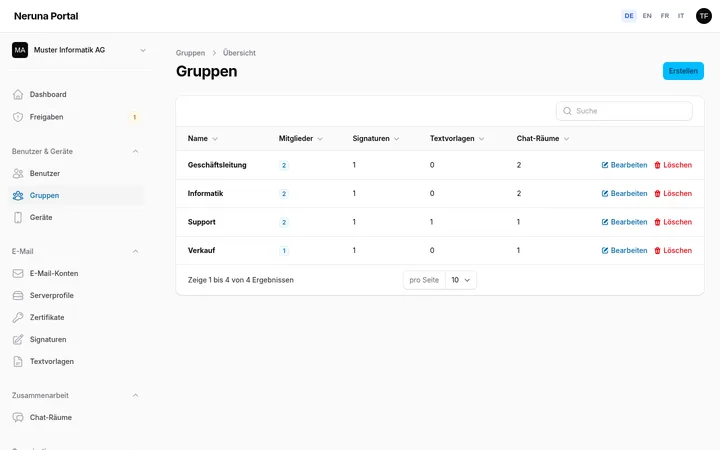Click the Neruna Portal title
This screenshot has height=450, width=720.
point(46,16)
